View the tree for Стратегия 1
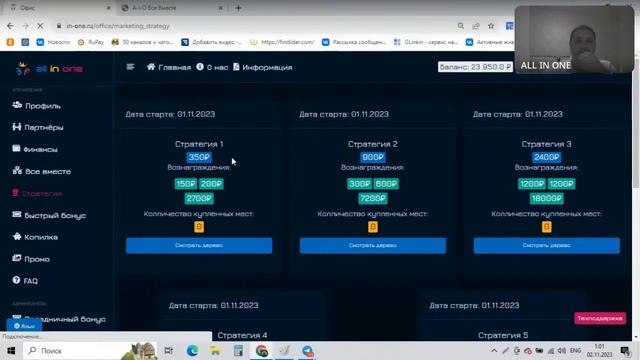Screen dimensions: 640x360 pyautogui.click(x=199, y=246)
